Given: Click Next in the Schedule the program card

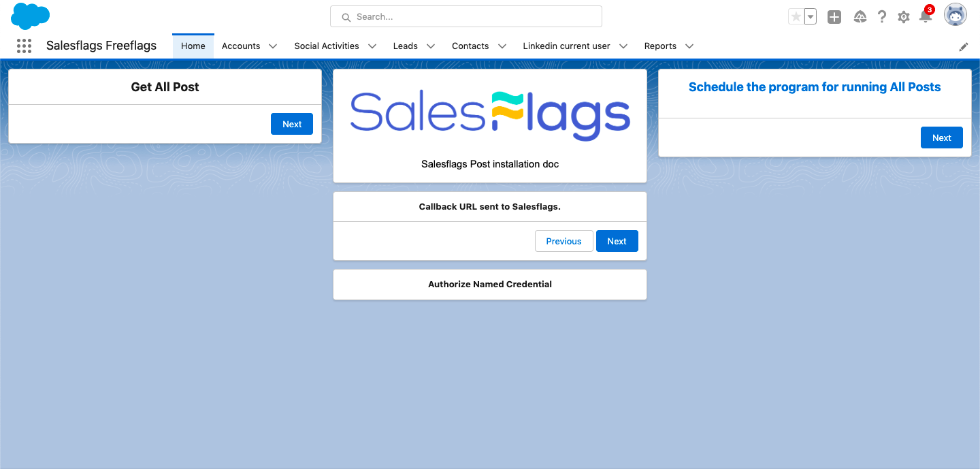Looking at the screenshot, I should click(942, 138).
